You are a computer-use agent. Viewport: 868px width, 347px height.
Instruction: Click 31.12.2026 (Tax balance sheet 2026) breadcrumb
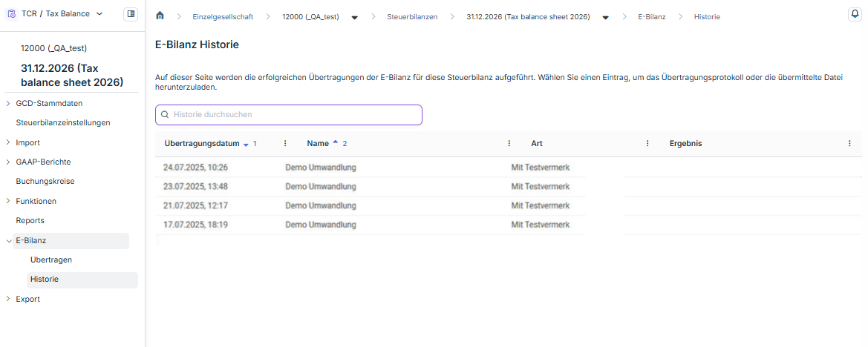528,17
